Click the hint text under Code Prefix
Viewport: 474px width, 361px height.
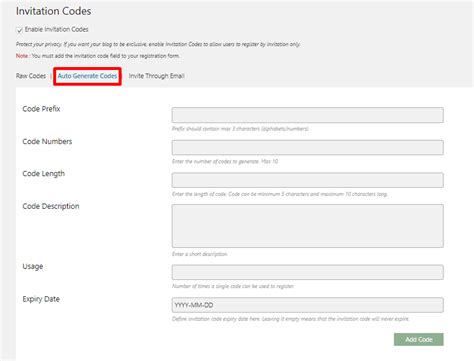240,129
